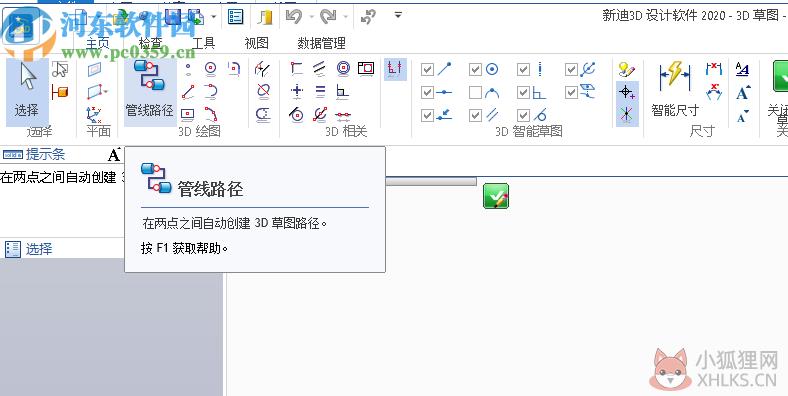Decrease dimension text size
The image size is (788, 396).
coord(743,116)
